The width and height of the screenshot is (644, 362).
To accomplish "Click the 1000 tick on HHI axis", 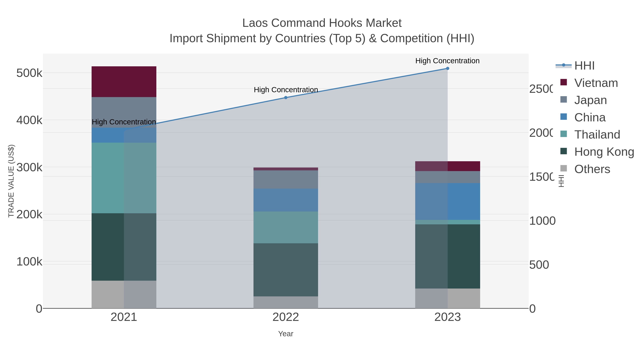I will [x=542, y=221].
